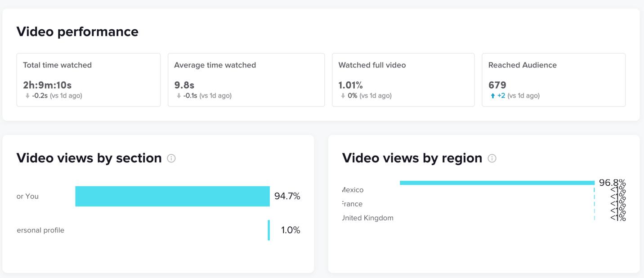This screenshot has height=278, width=644.
Task: Click the down arrow under Total time watched
Action: (x=27, y=96)
